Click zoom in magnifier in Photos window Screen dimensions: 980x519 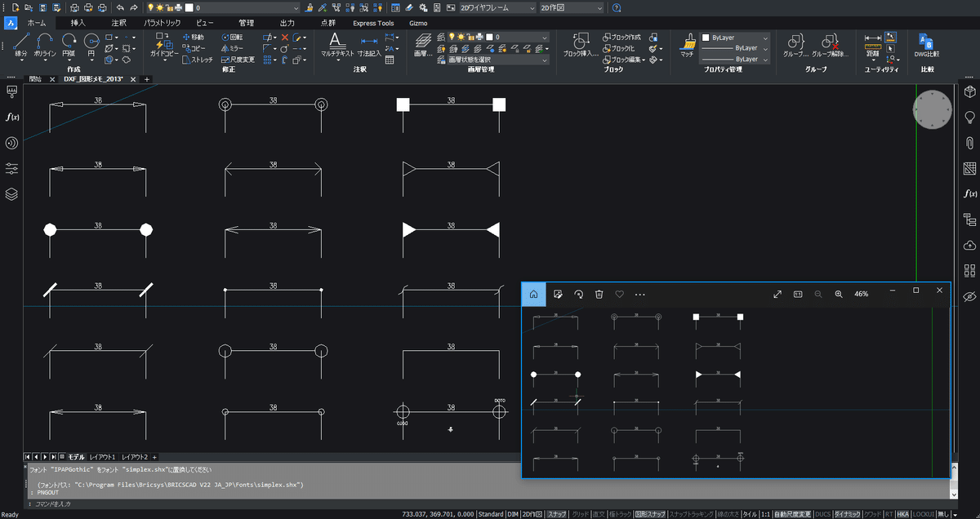click(838, 294)
